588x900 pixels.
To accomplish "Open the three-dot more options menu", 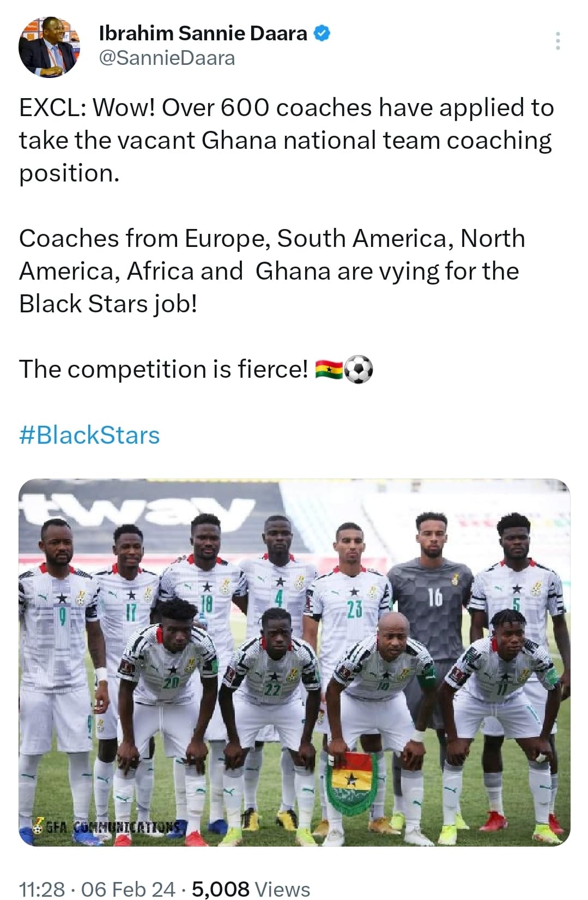I will [557, 41].
